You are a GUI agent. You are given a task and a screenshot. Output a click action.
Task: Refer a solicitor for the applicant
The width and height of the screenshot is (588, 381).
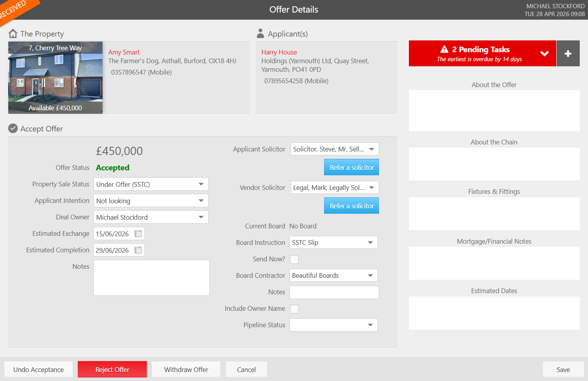tap(352, 168)
